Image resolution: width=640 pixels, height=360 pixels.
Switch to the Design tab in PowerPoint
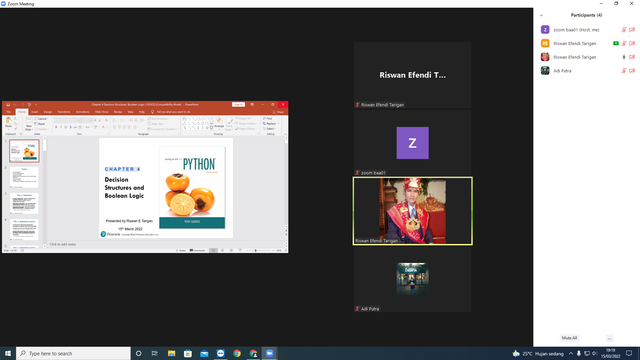(48, 112)
